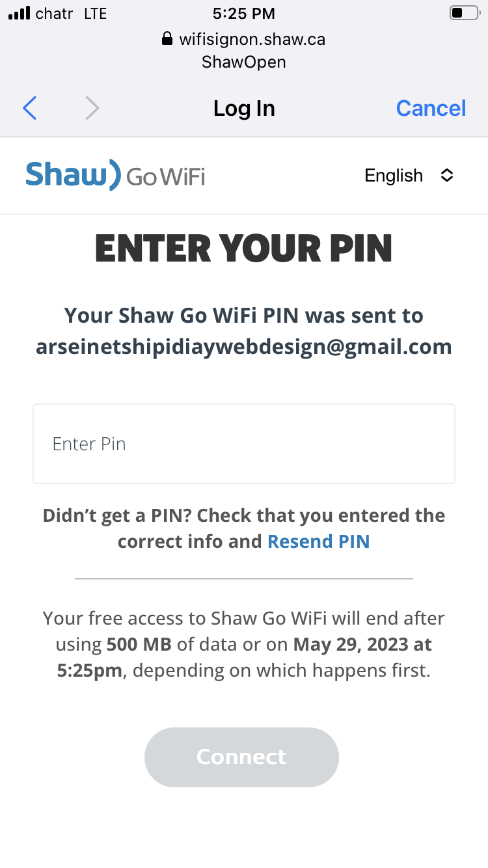Viewport: 488px width, 868px height.
Task: Click the Go WiFi logo text
Action: pos(165,176)
